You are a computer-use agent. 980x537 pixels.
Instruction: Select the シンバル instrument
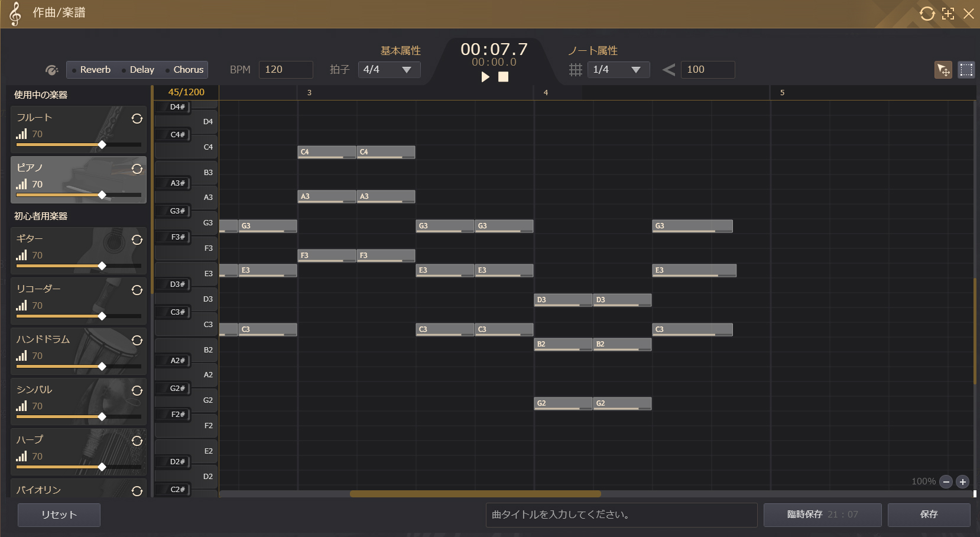pyautogui.click(x=79, y=402)
